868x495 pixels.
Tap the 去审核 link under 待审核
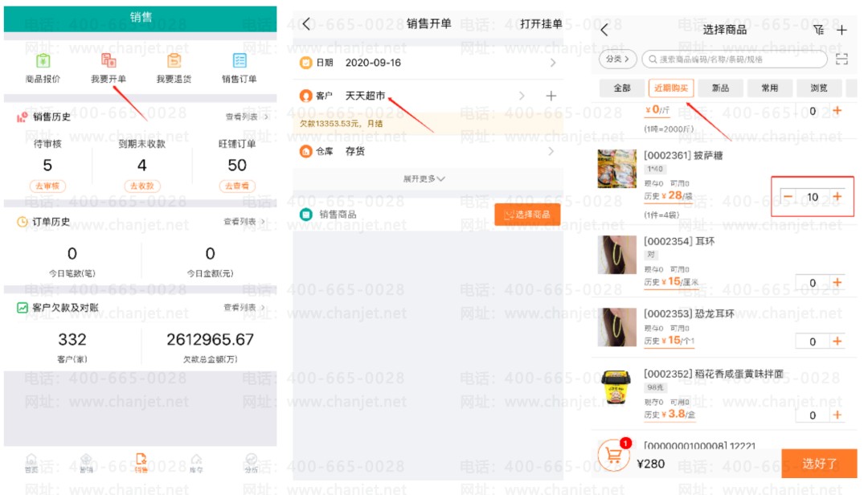[x=47, y=186]
